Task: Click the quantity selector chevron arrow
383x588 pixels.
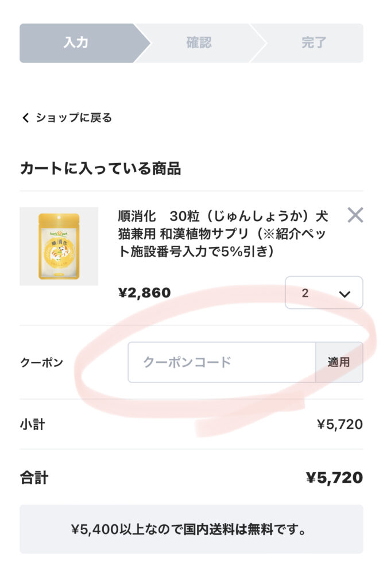Action: point(345,293)
